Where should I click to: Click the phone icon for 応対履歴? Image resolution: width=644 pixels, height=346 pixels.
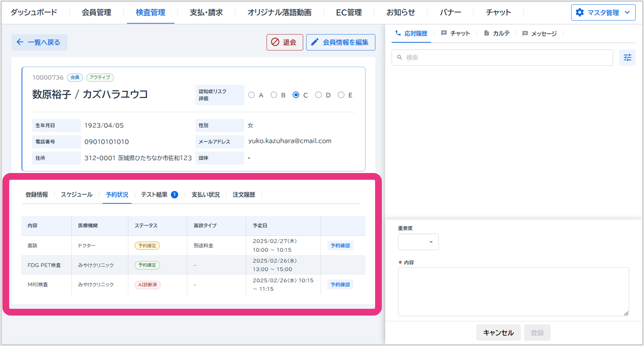tap(398, 33)
